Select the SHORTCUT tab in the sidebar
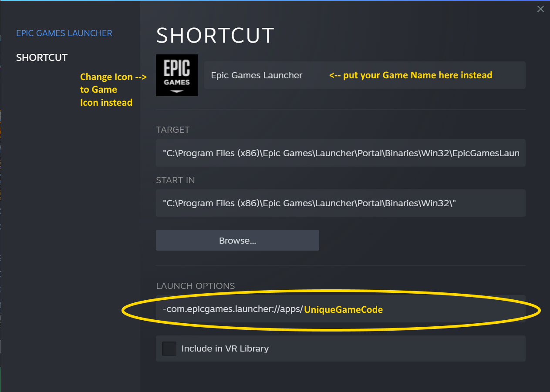550x392 pixels. [x=42, y=57]
